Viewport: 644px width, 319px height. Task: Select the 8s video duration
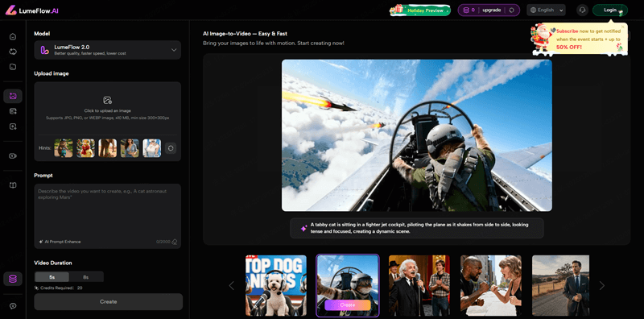(86, 277)
